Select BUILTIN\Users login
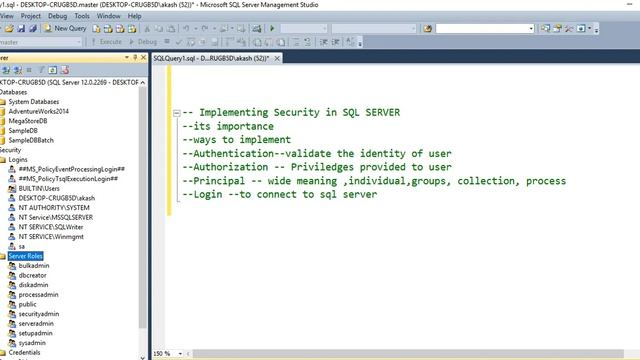 coord(39,188)
